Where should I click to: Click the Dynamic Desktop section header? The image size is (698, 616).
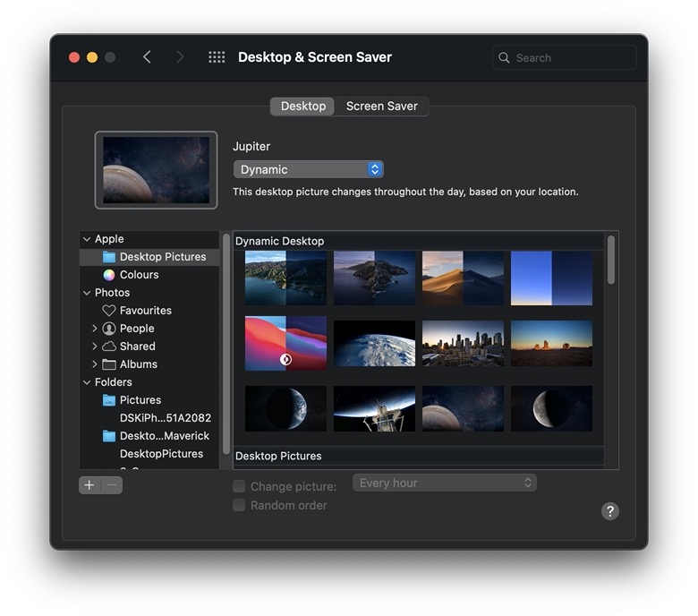(419, 241)
